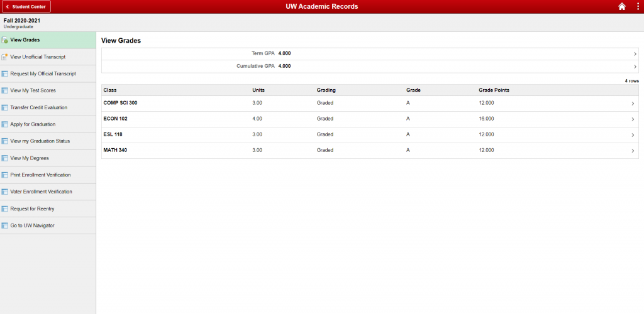Select View my Graduation Status

[44, 141]
